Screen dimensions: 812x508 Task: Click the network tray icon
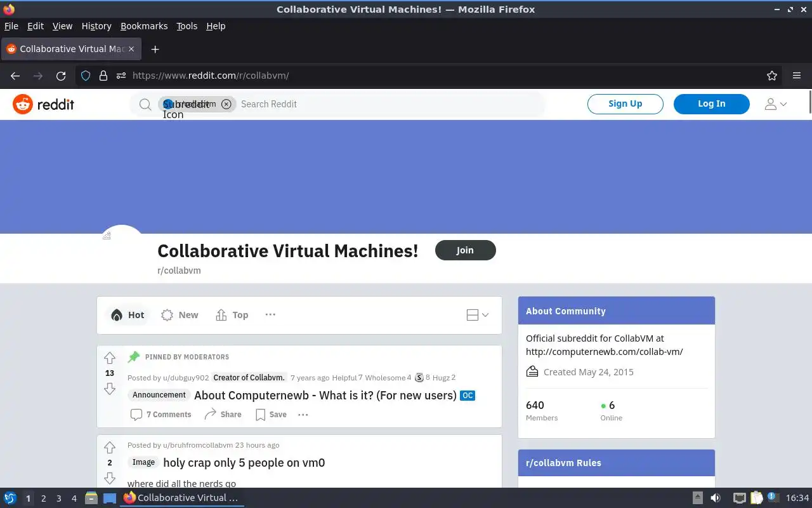[740, 498]
